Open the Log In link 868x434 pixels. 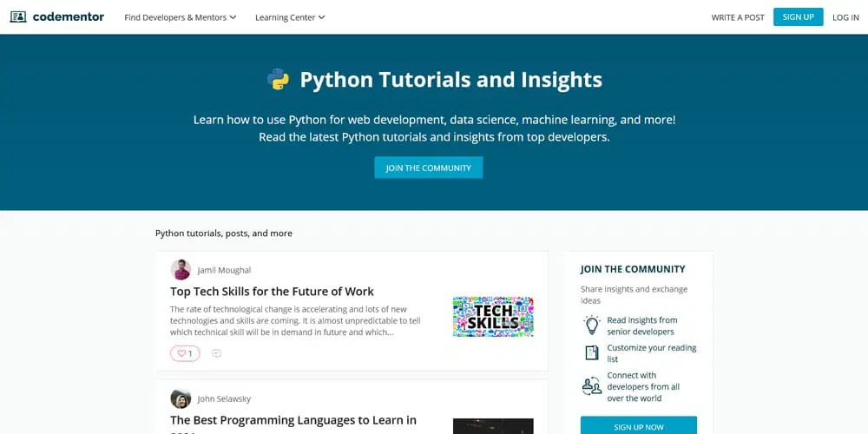845,17
